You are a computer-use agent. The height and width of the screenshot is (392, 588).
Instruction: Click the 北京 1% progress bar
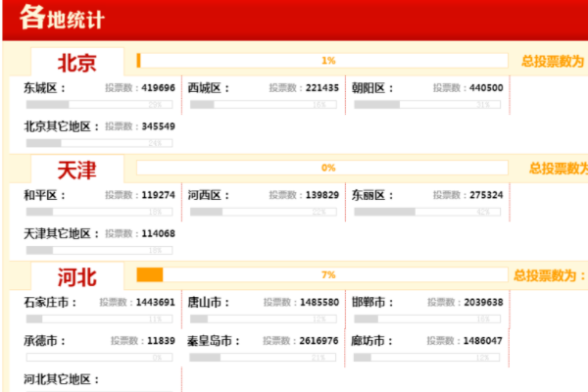321,61
